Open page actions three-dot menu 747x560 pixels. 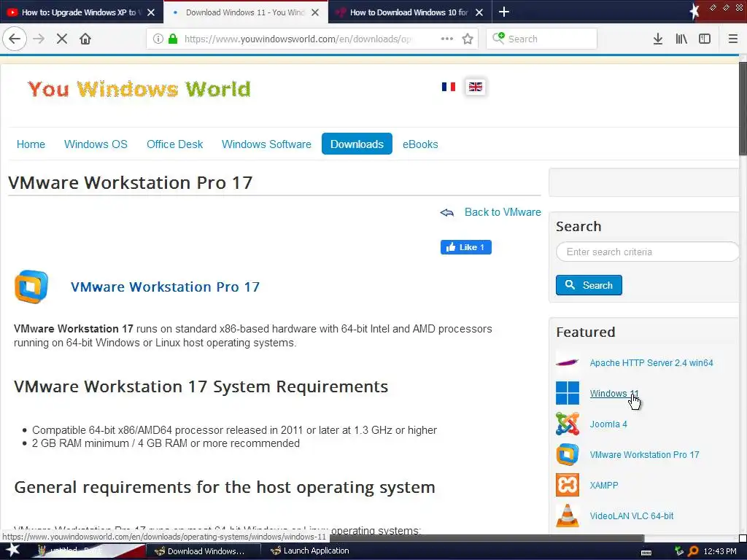[x=447, y=39]
